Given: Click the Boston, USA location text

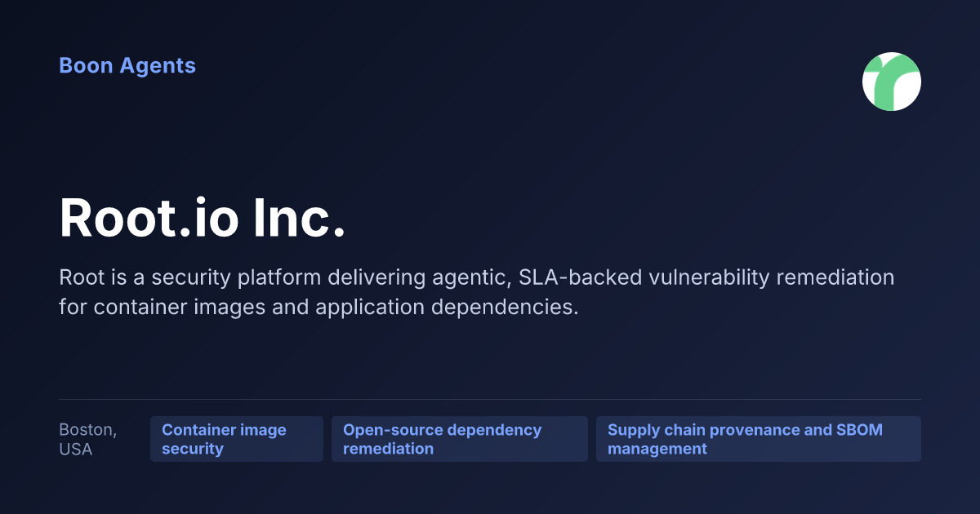Looking at the screenshot, I should 88,439.
